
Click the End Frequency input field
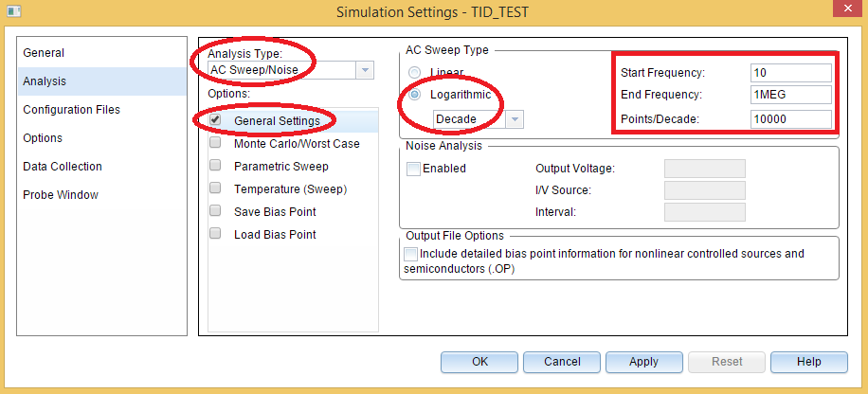click(x=791, y=95)
